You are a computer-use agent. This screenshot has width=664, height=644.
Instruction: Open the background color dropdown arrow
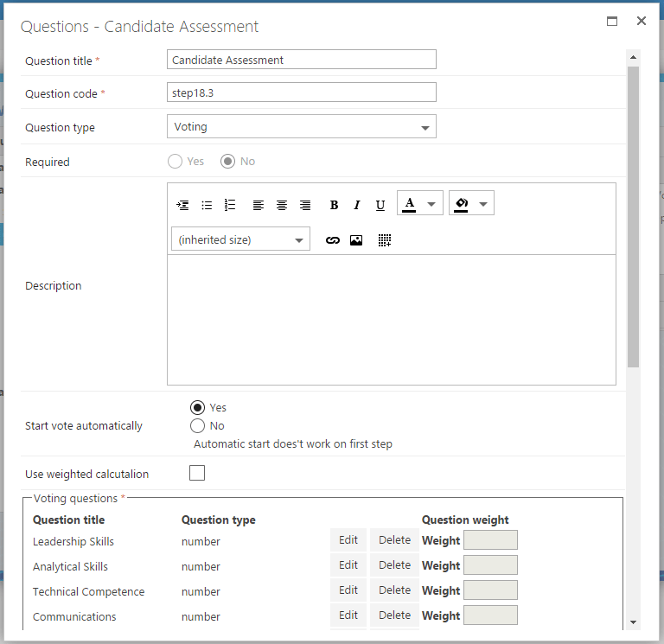pyautogui.click(x=483, y=204)
